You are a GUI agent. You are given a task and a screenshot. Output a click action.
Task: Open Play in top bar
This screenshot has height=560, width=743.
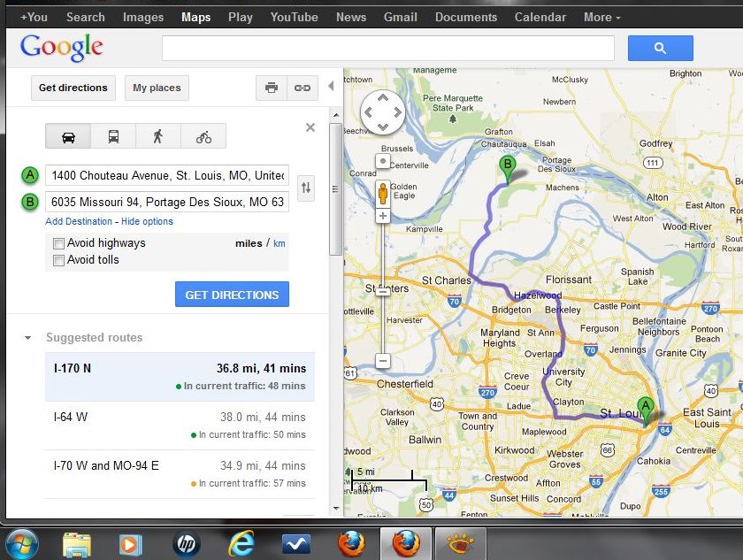pos(241,17)
